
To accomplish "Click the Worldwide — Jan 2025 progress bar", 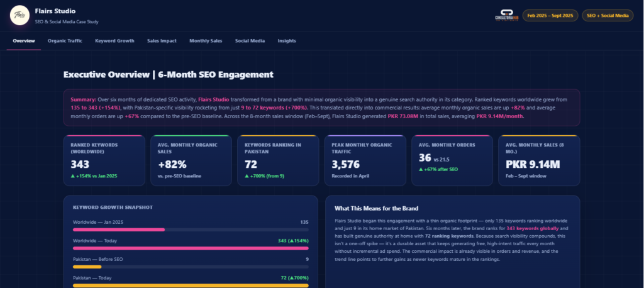I will 191,230.
